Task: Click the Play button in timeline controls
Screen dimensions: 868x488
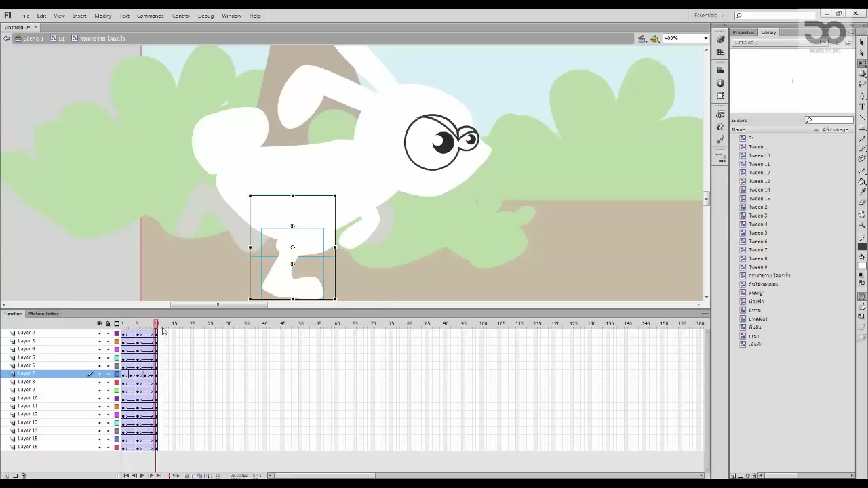Action: coord(142,476)
